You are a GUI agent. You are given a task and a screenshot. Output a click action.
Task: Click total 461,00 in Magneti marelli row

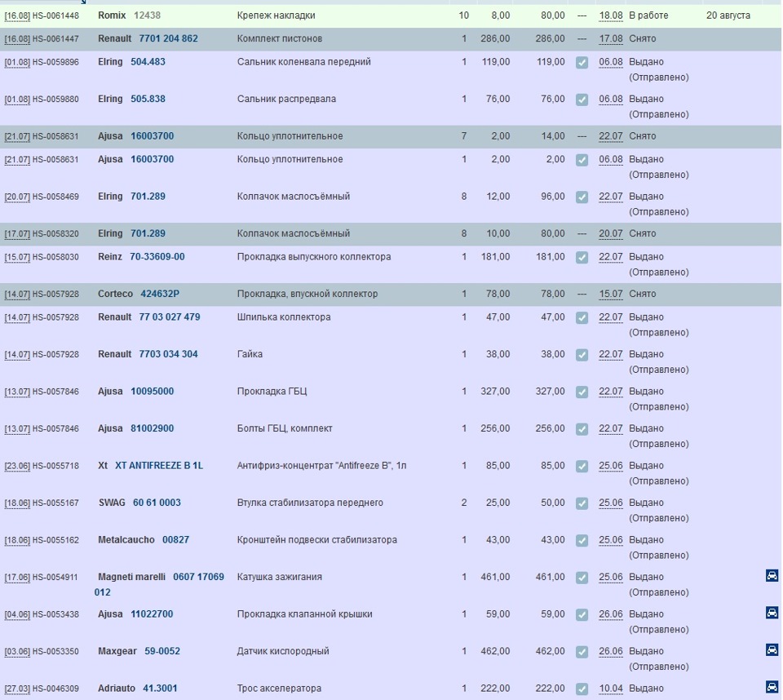[551, 577]
